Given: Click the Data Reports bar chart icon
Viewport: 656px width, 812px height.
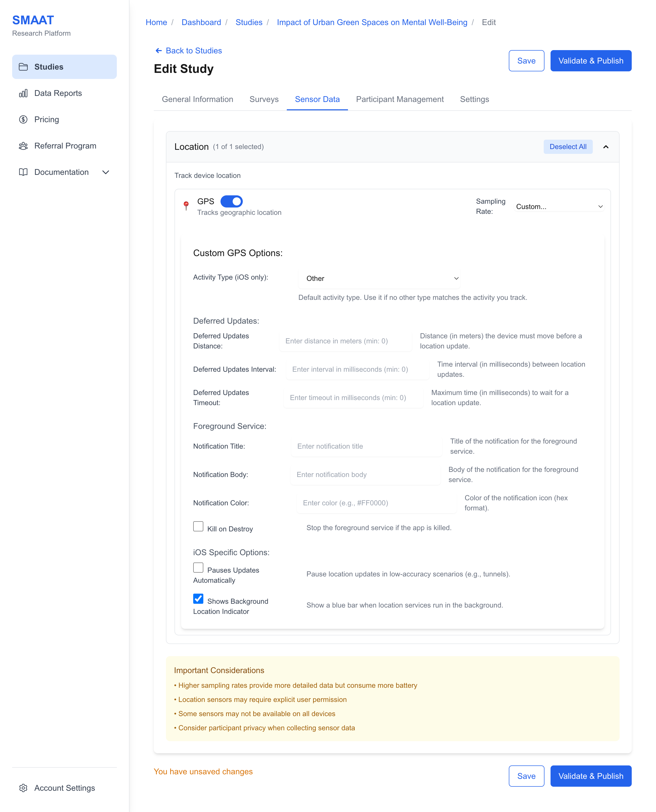Looking at the screenshot, I should coord(23,93).
